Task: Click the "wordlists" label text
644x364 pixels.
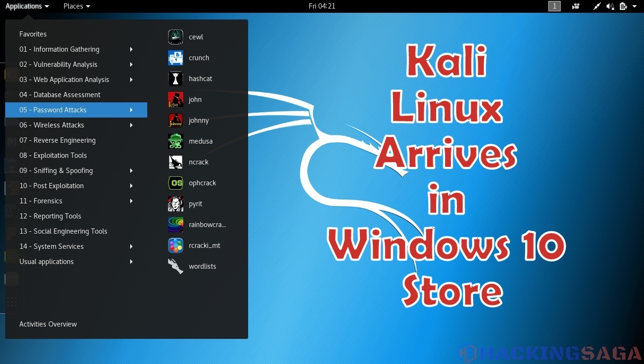Action: (203, 266)
